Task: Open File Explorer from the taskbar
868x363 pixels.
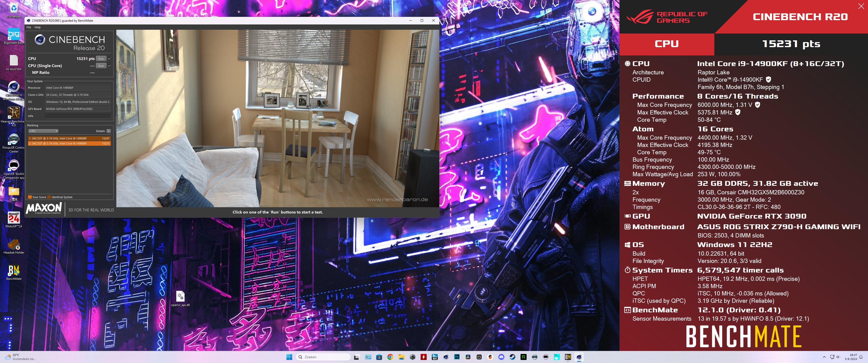Action: [401, 357]
